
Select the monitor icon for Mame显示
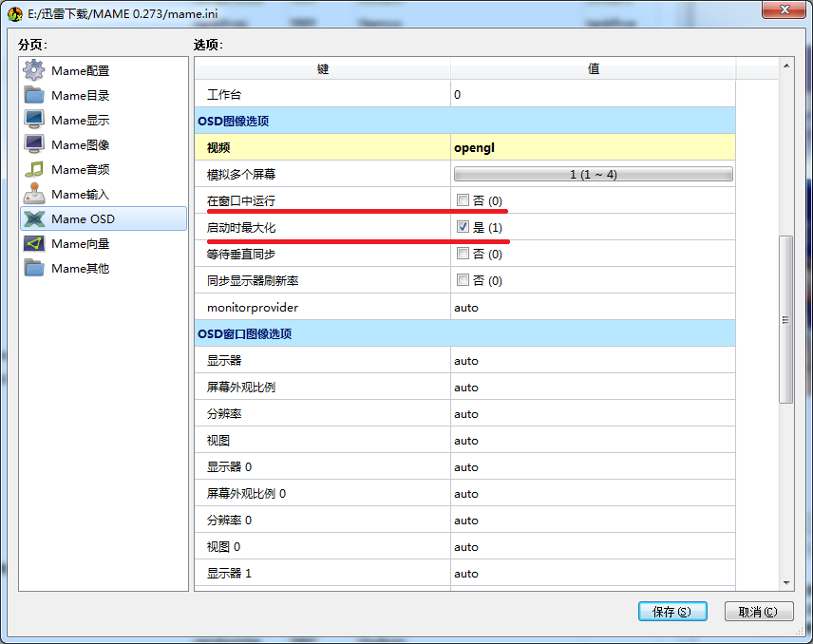click(34, 120)
